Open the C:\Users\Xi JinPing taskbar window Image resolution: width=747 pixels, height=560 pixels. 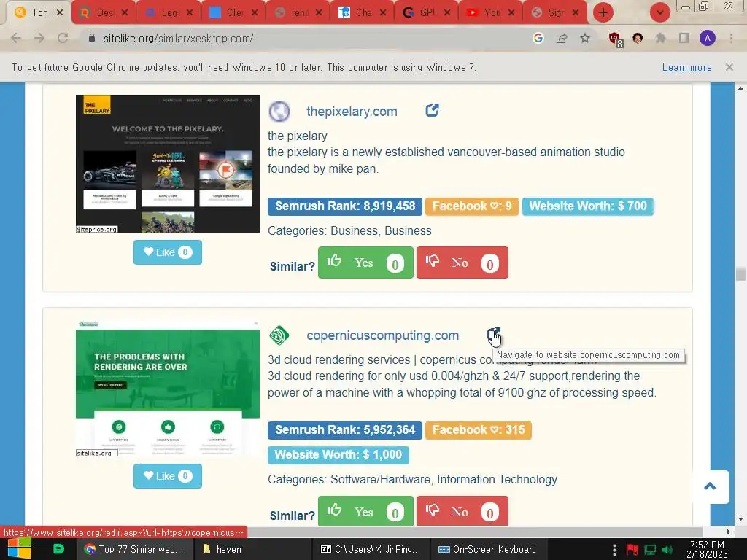[370, 549]
